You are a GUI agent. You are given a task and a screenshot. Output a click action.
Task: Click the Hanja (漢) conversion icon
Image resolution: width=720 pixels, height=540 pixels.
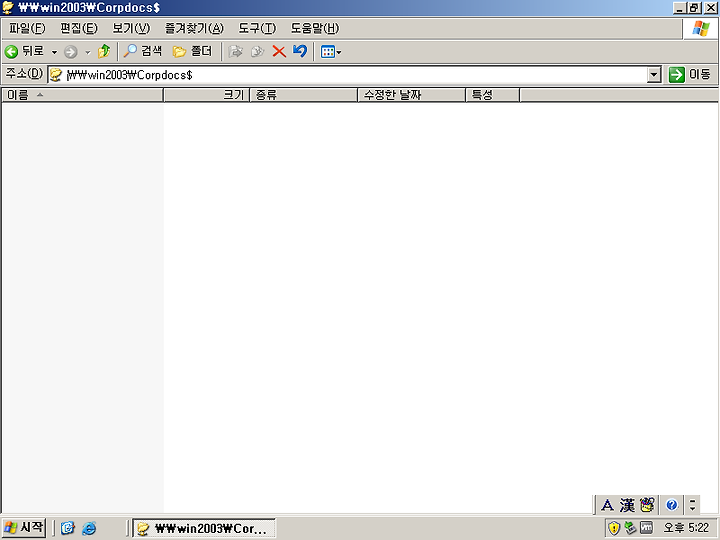(x=627, y=505)
